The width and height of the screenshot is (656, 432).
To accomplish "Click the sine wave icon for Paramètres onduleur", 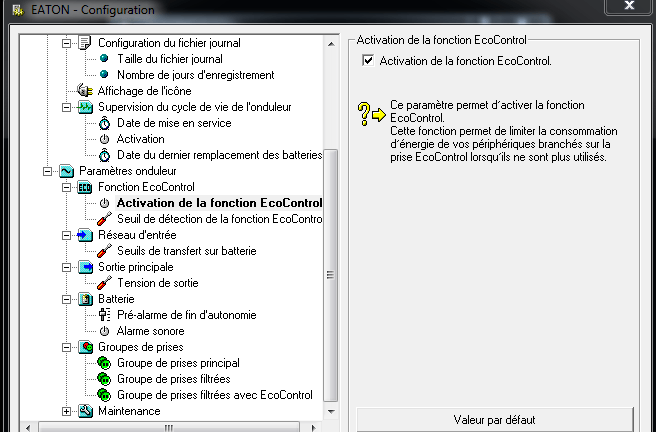I will tap(66, 171).
